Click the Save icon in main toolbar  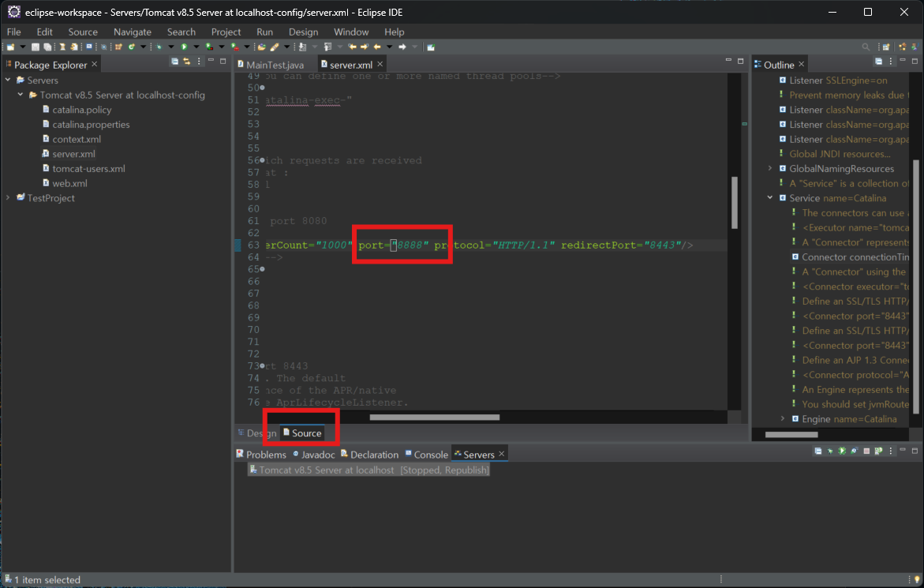tap(36, 47)
